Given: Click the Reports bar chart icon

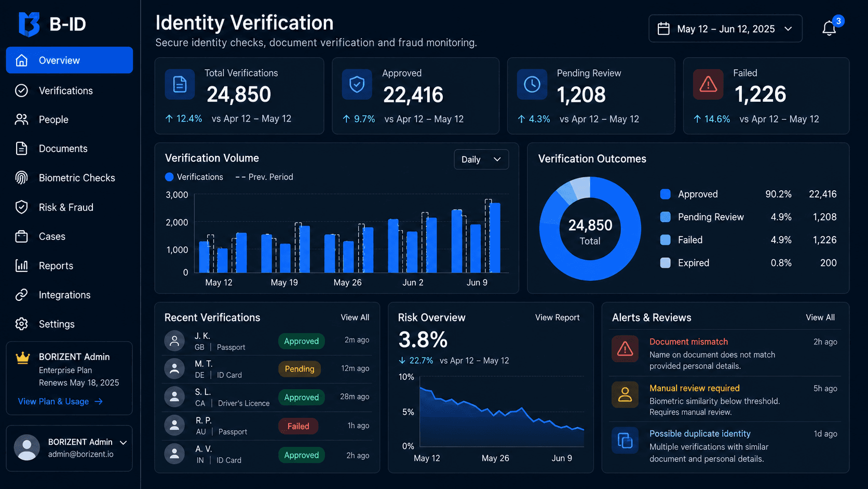Looking at the screenshot, I should coord(21,266).
